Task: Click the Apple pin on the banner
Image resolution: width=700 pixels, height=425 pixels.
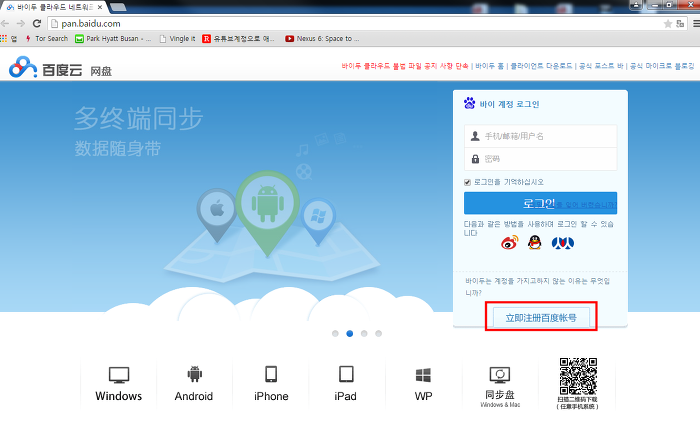Action: (217, 215)
